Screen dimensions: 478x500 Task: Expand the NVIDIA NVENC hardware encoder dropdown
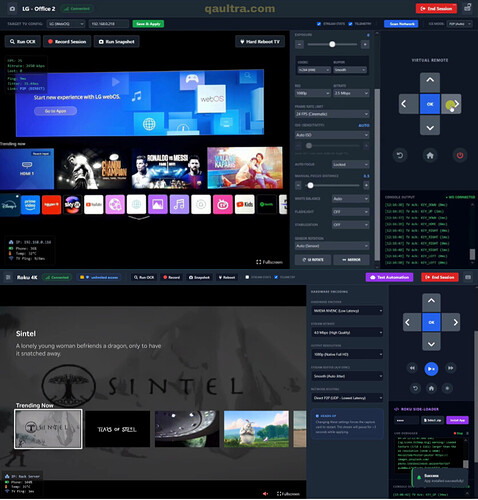pyautogui.click(x=347, y=311)
